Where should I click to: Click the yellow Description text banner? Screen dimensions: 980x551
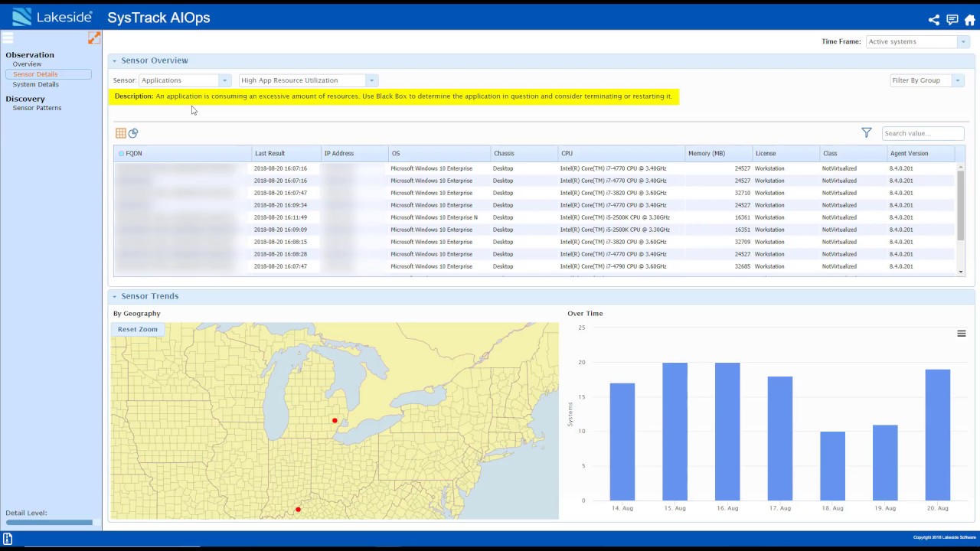pos(394,96)
